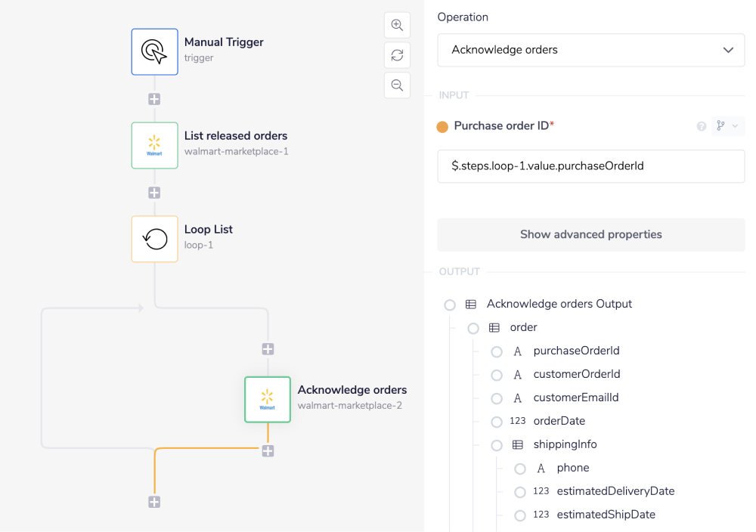Click the zoom in magnifier icon
Viewport: 756px width, 532px height.
point(397,25)
